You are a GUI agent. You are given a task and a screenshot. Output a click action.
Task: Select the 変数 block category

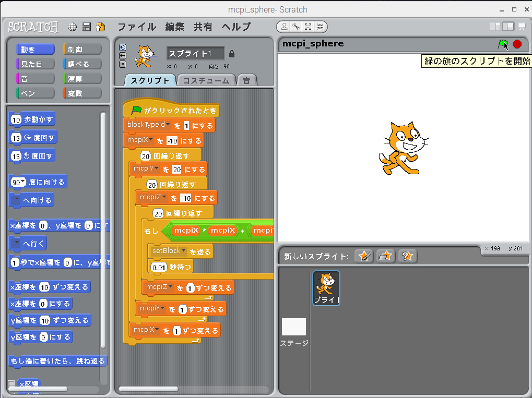82,93
